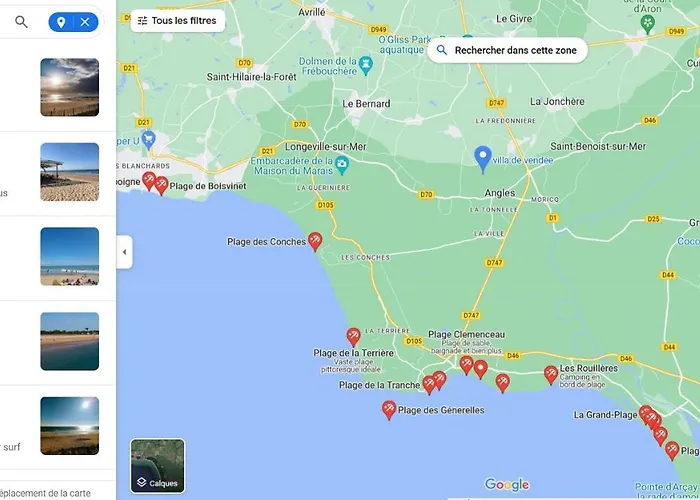Open the first sunset beach thumbnail
Image resolution: width=700 pixels, height=500 pixels.
pos(70,87)
